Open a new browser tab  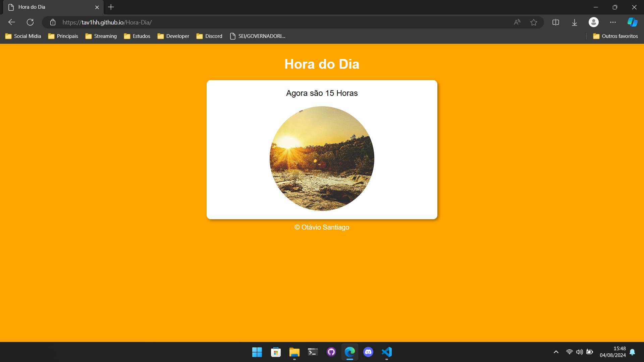[x=111, y=7]
